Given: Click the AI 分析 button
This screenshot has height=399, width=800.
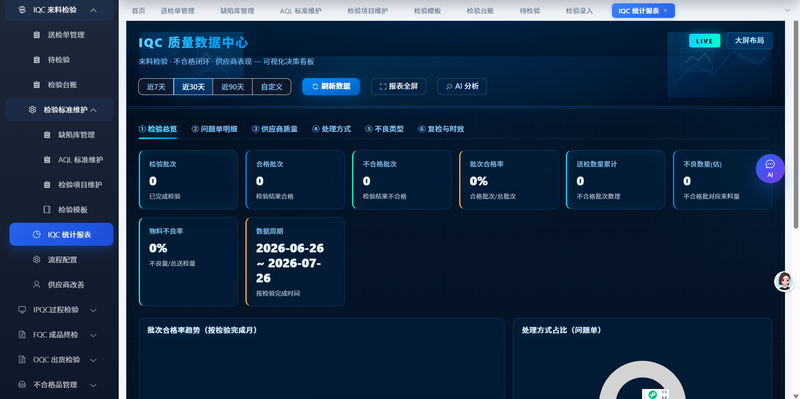Looking at the screenshot, I should [x=462, y=87].
